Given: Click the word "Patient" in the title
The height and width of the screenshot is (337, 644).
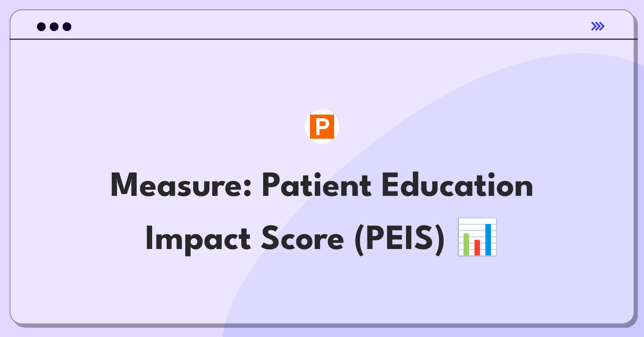Looking at the screenshot, I should pyautogui.click(x=317, y=185).
